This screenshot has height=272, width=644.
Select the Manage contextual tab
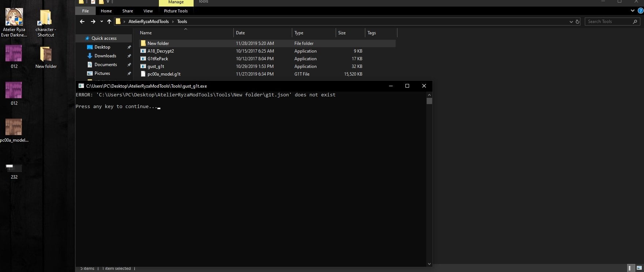point(176,2)
